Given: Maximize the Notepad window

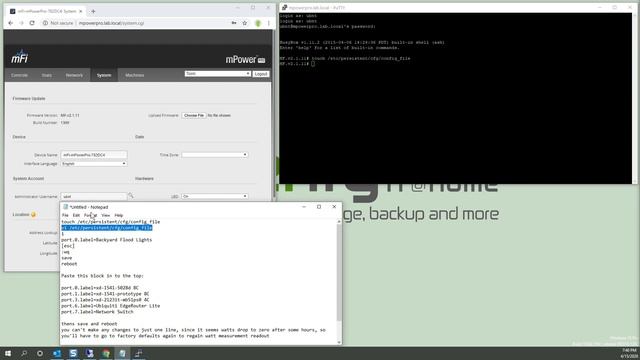Looking at the screenshot, I should pyautogui.click(x=319, y=207).
